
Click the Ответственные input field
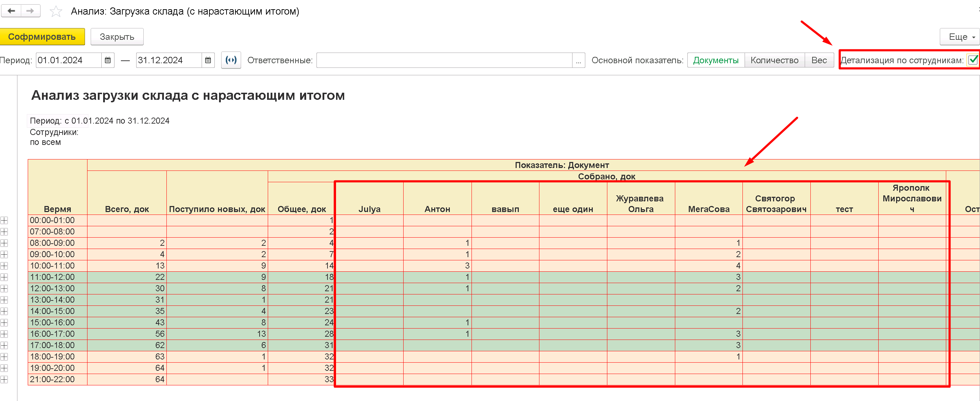[x=444, y=60]
